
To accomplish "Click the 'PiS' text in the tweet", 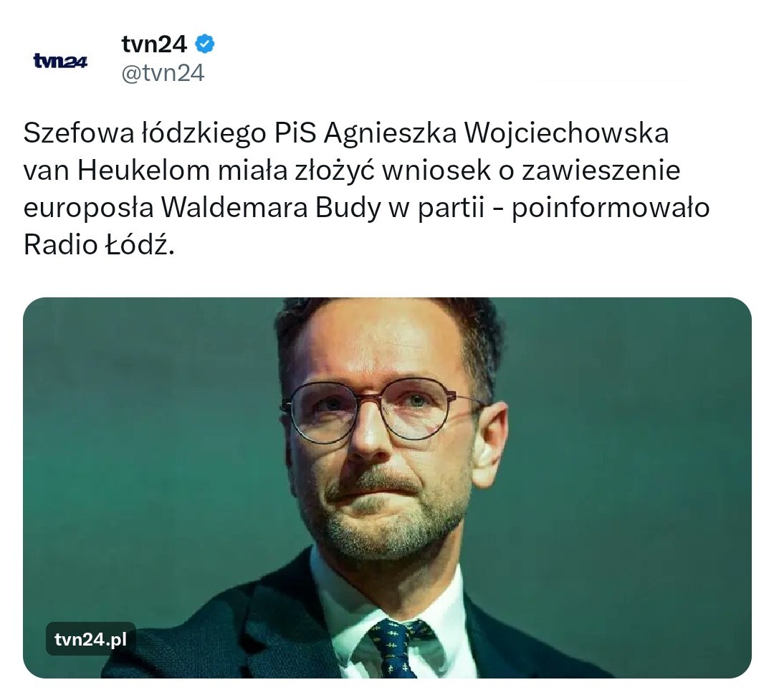I will (295, 133).
